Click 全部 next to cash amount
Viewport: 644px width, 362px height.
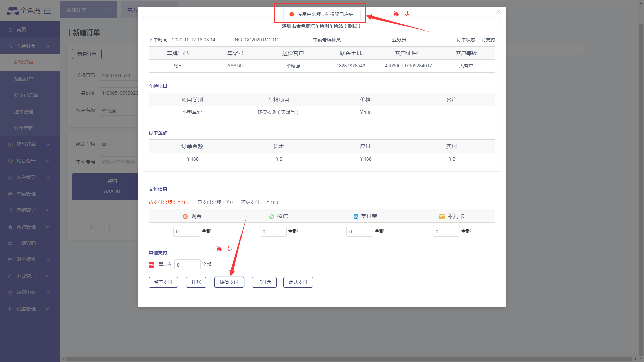point(206,231)
